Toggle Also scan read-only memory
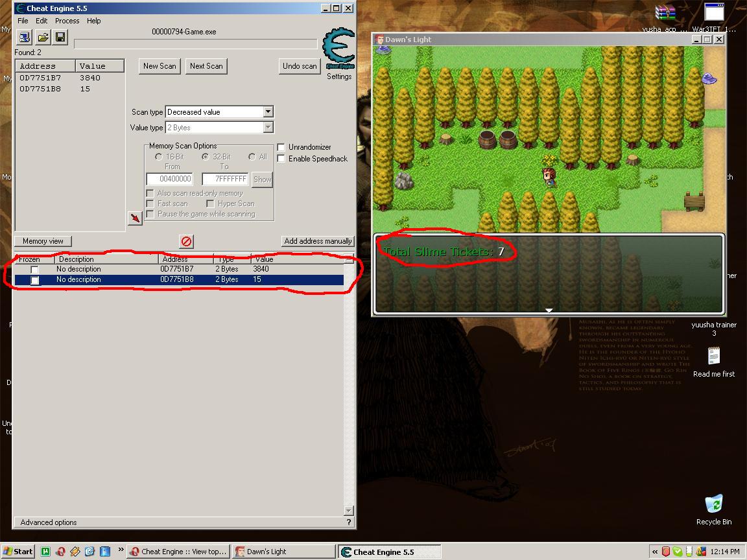The width and height of the screenshot is (747, 560). click(150, 193)
